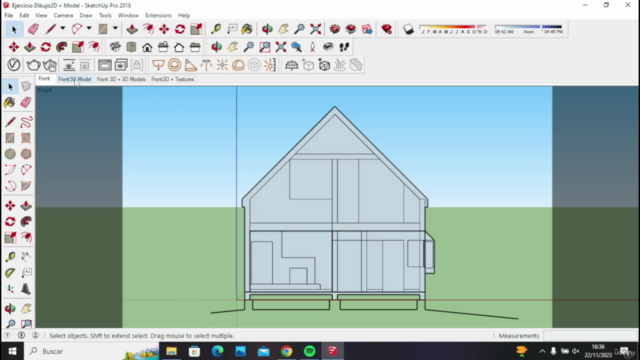This screenshot has height=360, width=640.
Task: Open the File menu
Action: [9, 16]
